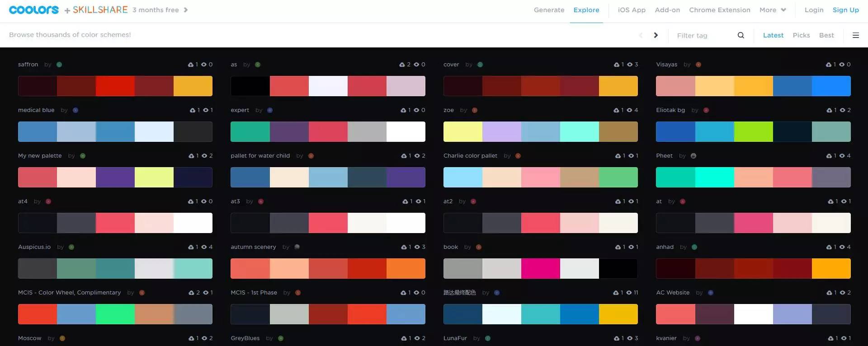Click author avatar beside Charlie color pallet
Viewport: 868px width, 346px height.
tap(518, 156)
